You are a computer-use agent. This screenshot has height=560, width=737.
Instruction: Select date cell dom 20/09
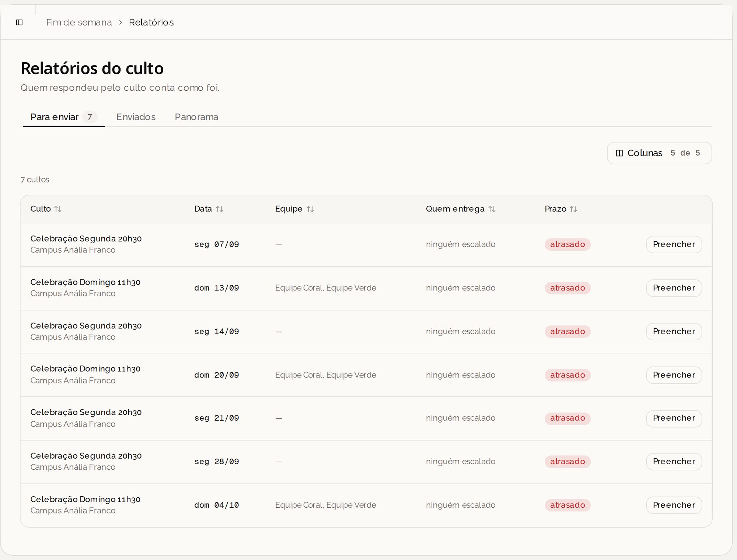pyautogui.click(x=217, y=375)
